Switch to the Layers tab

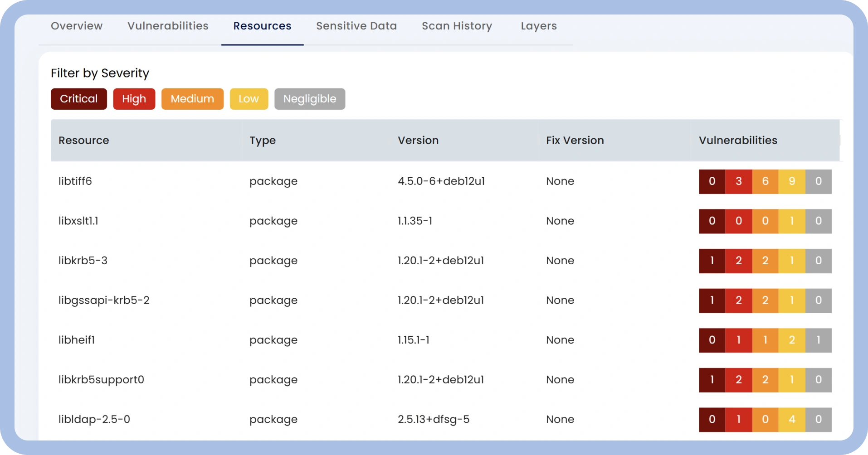pyautogui.click(x=538, y=26)
